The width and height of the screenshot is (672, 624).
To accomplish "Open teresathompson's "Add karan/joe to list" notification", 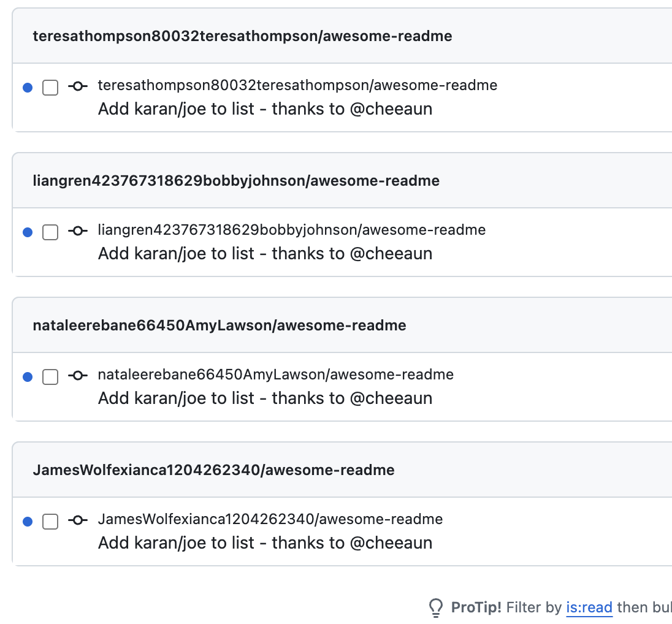I will 265,109.
